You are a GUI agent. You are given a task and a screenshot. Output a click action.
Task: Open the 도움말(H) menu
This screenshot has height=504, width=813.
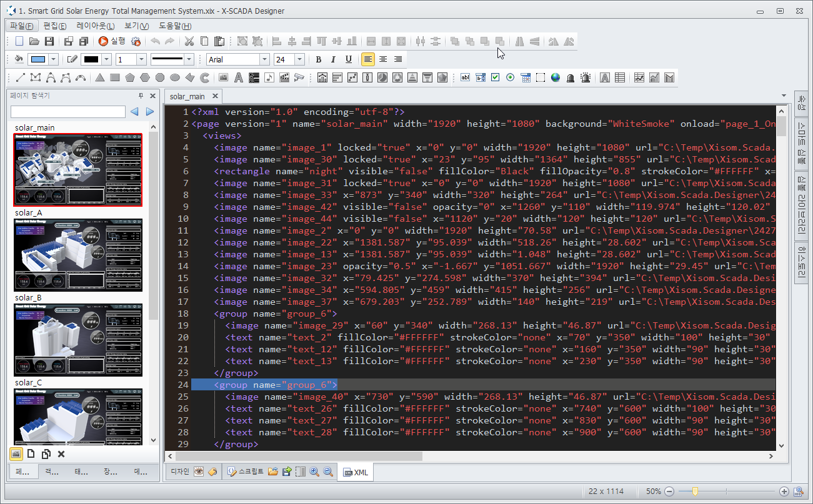pyautogui.click(x=175, y=26)
